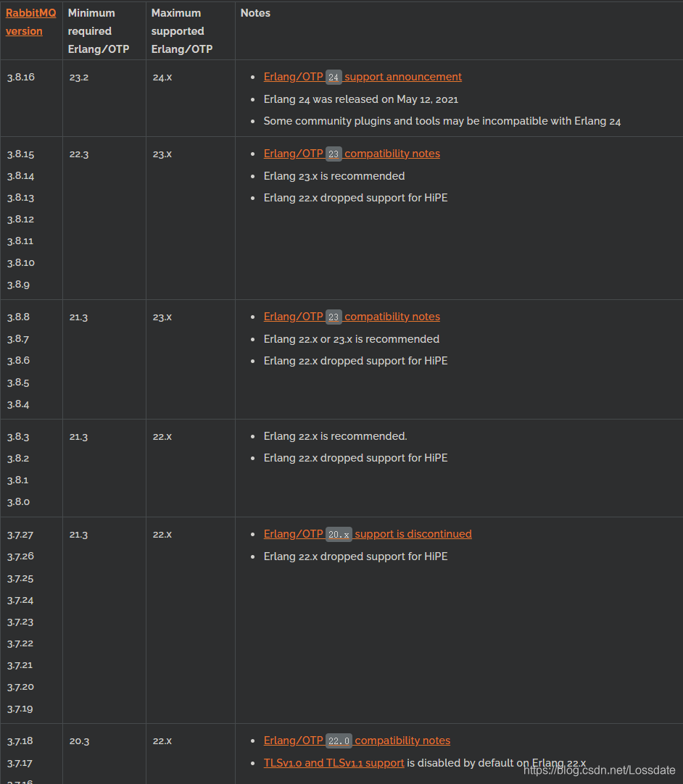Select maximum Erlang 24.x cell
Screen dimensions: 683x784
[191, 99]
